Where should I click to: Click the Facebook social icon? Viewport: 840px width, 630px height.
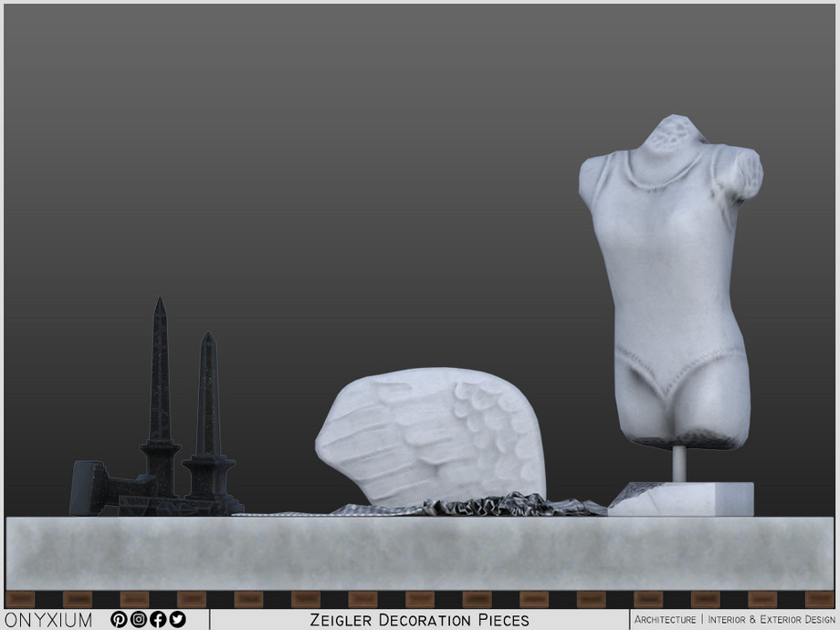158,619
